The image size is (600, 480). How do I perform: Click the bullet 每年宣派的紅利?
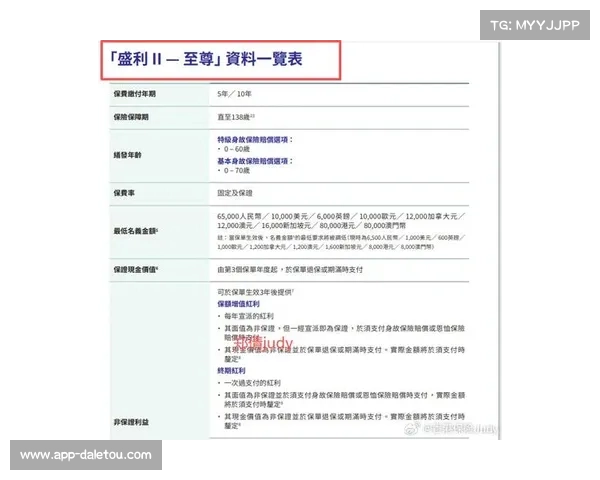coord(249,316)
